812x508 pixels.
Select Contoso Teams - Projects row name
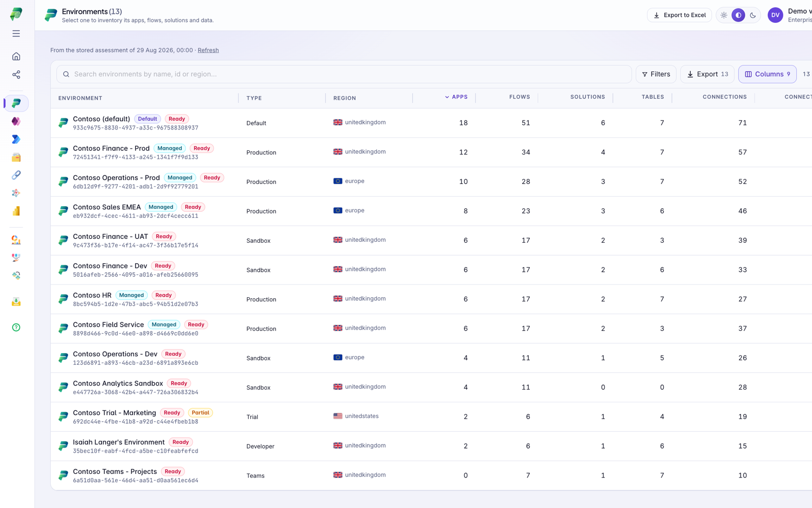pos(115,472)
